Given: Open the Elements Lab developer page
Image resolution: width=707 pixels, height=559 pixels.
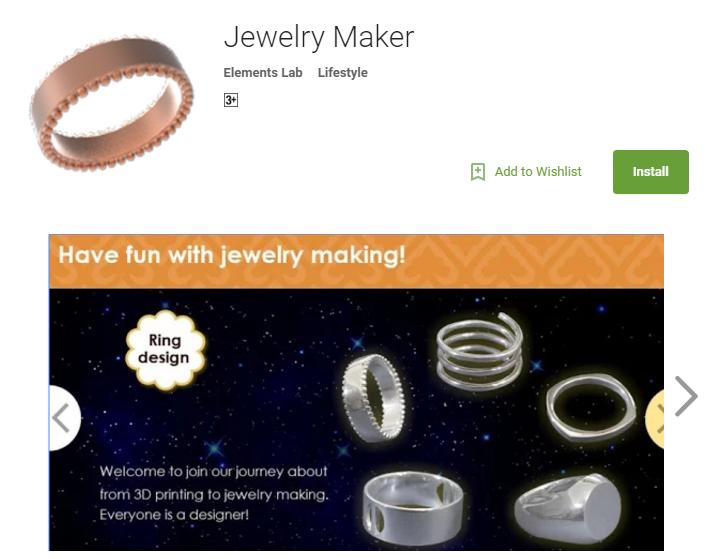Looking at the screenshot, I should click(x=263, y=73).
